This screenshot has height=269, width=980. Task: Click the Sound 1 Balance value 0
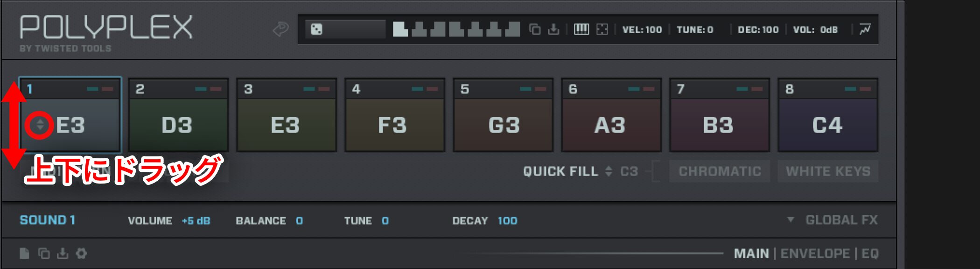[x=299, y=220]
